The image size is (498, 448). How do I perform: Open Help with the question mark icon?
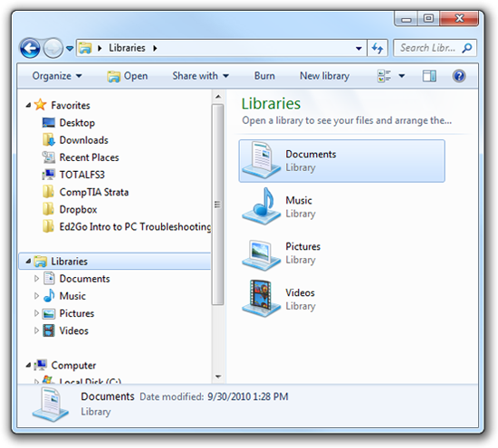pos(459,76)
